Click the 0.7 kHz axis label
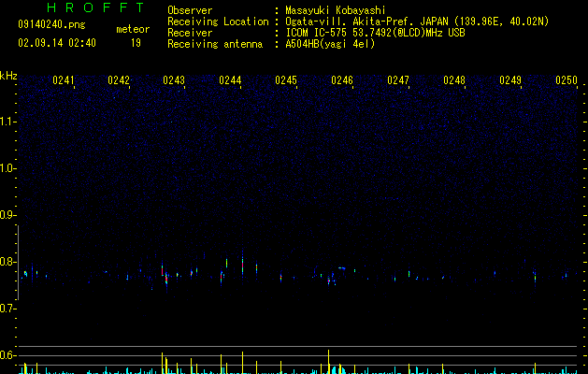Image resolution: width=588 pixels, height=374 pixels. [x=7, y=309]
